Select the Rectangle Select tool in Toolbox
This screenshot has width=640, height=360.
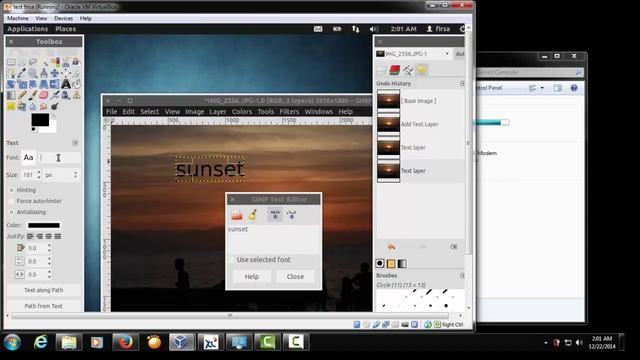coord(11,62)
